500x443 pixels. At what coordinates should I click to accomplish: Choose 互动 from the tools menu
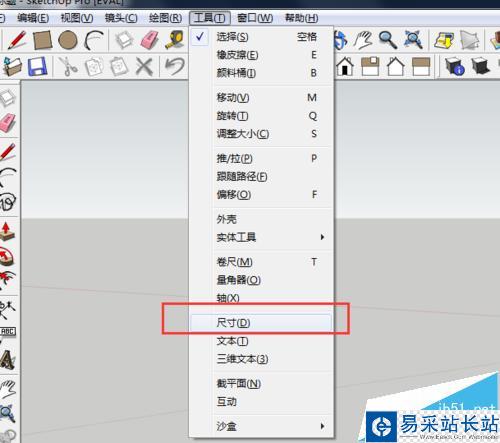tap(261, 402)
